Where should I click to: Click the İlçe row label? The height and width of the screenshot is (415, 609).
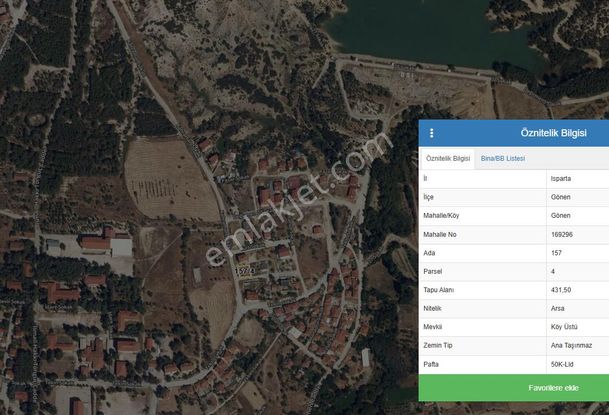click(428, 197)
